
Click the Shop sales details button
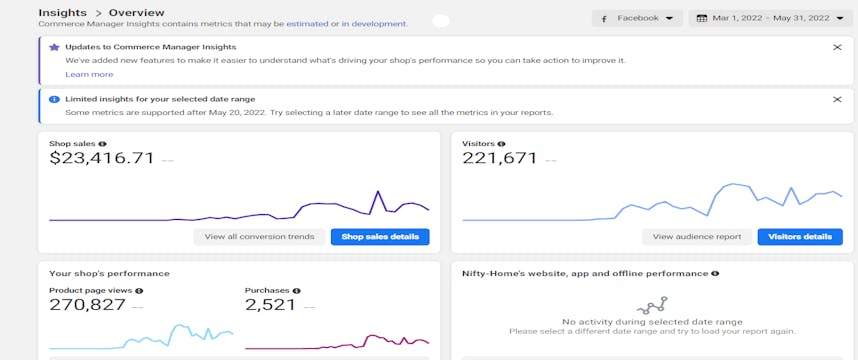pos(380,237)
